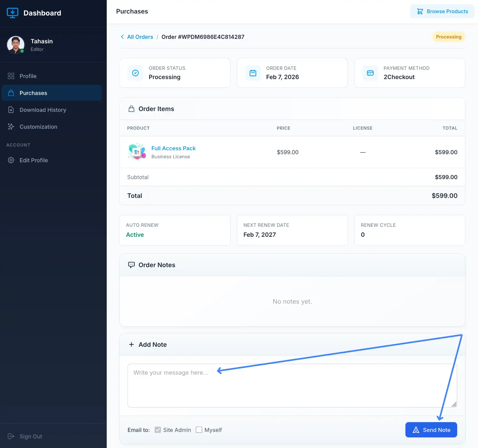This screenshot has width=478, height=448.
Task: Click the Order Status checkmark icon
Action: click(135, 73)
